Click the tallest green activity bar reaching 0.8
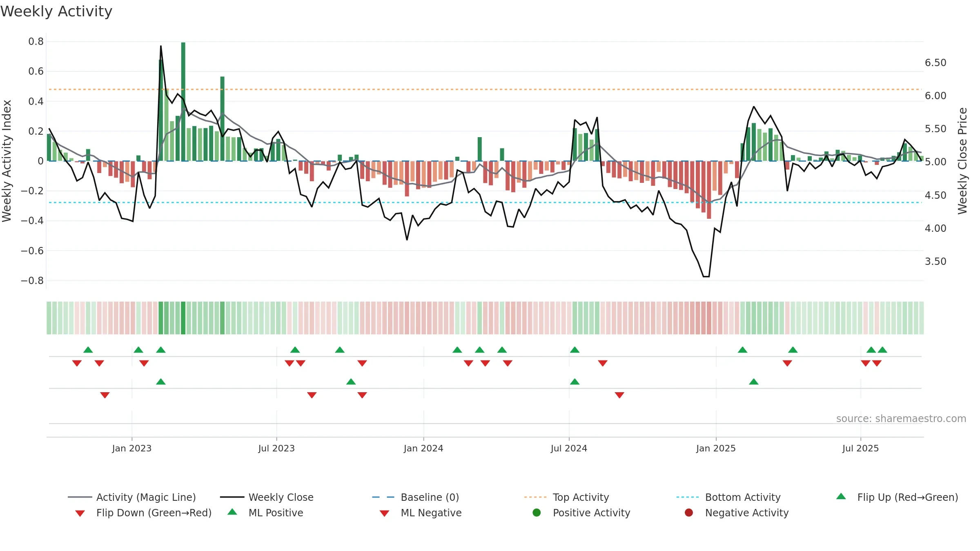 (183, 102)
